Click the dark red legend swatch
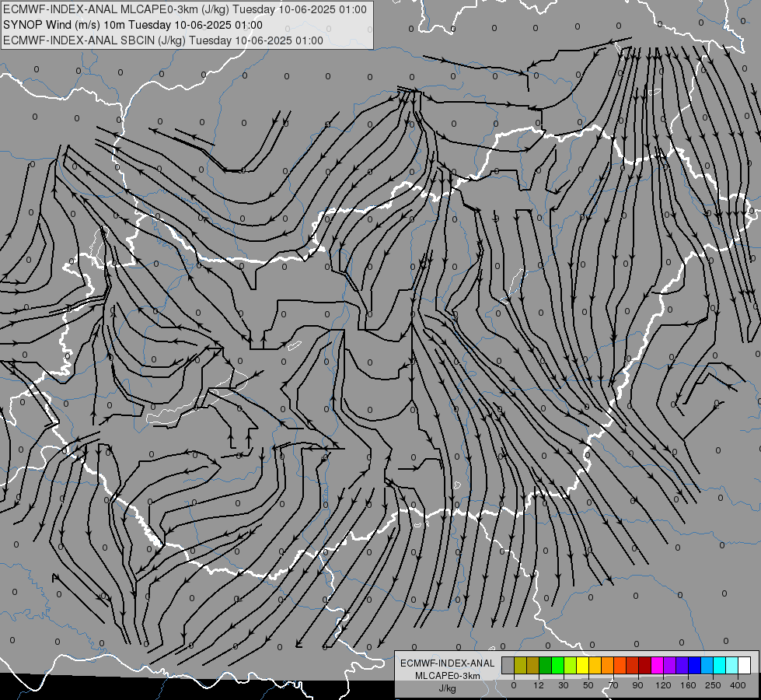Image resolution: width=761 pixels, height=700 pixels. point(644,665)
